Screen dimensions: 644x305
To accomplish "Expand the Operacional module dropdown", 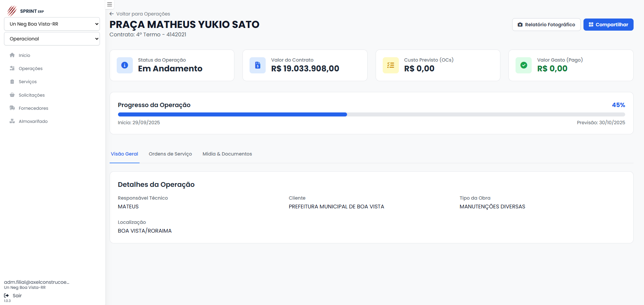I will 52,39.
